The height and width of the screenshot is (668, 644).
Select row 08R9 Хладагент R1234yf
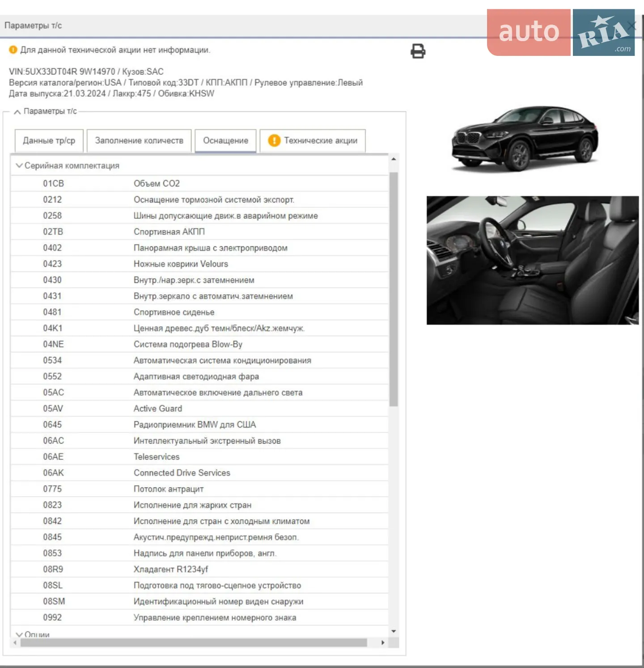(x=199, y=570)
